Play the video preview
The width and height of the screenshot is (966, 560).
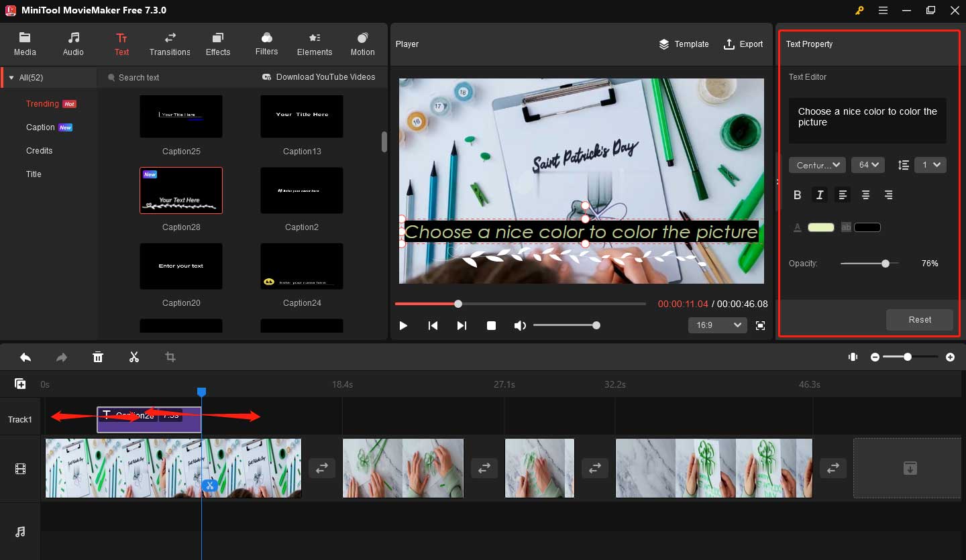click(x=403, y=325)
